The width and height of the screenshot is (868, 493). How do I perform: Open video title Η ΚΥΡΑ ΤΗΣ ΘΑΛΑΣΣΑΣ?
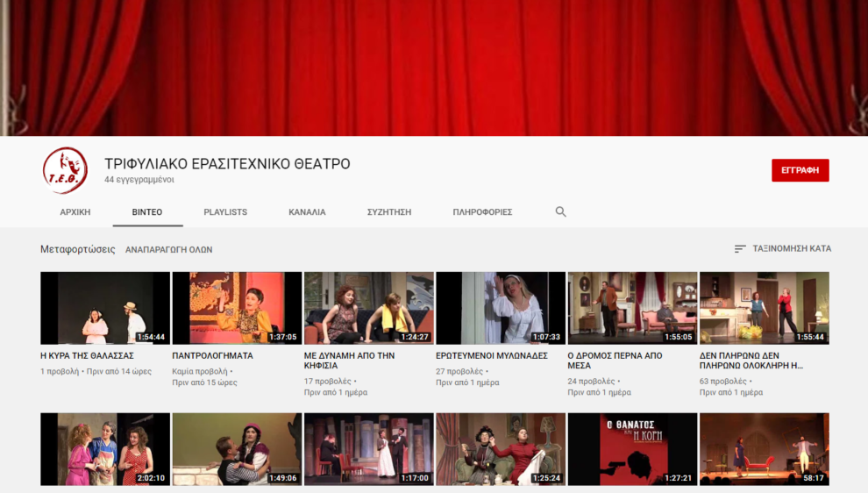[x=87, y=355]
